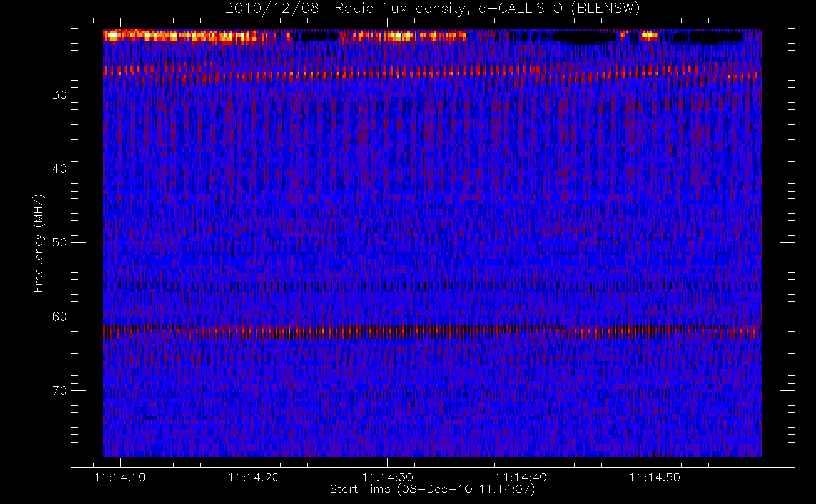Screen dimensions: 816x504
Task: Click the 11:14:20 time tick label
Action: tap(254, 477)
